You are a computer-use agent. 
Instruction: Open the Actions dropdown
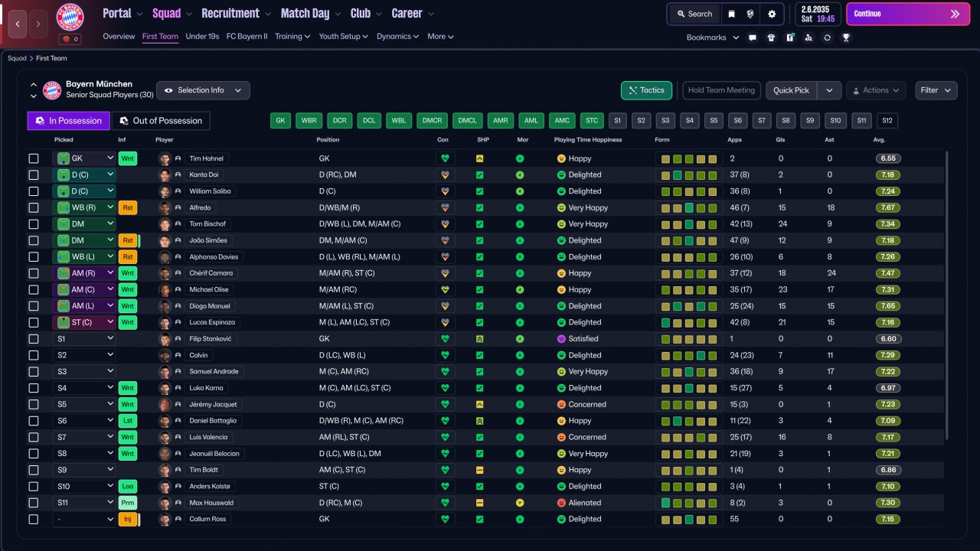pyautogui.click(x=876, y=90)
